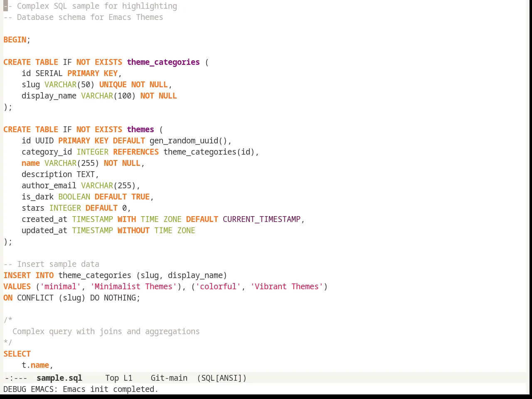Click the TRUE keyword
Screen dimensions: 532x399
140,197
